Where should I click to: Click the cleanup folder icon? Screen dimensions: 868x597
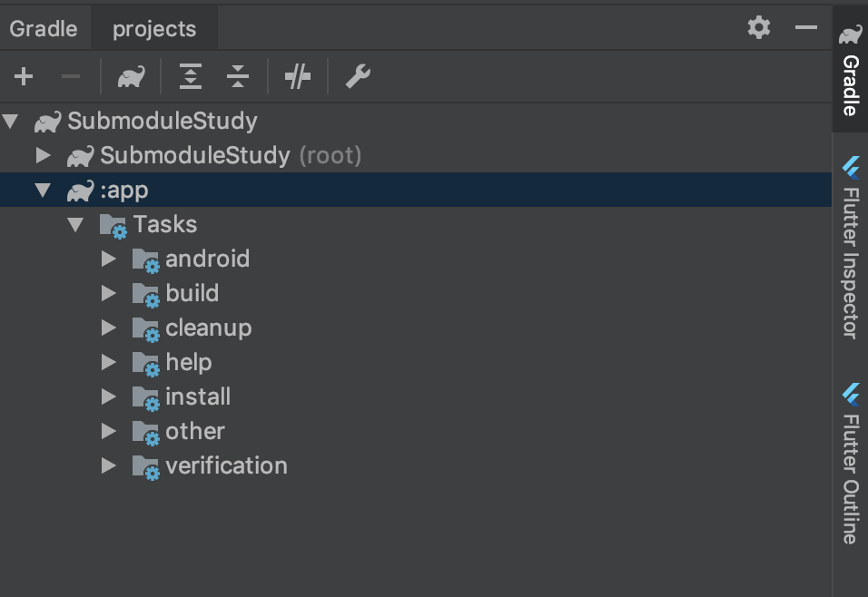[146, 329]
